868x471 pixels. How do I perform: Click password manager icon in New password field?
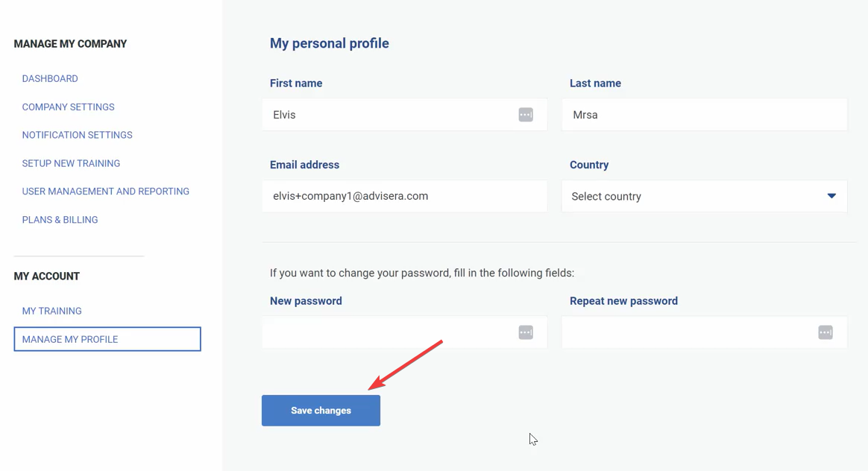tap(526, 332)
